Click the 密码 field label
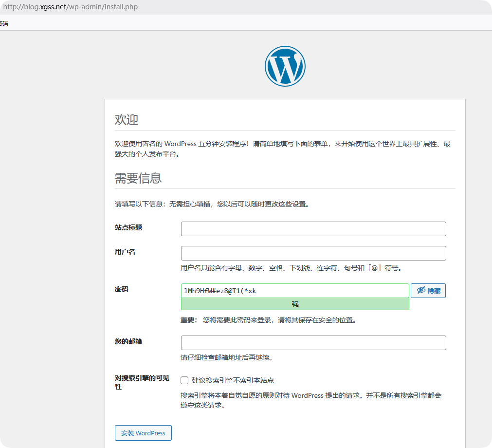The width and height of the screenshot is (492, 448). (x=122, y=289)
